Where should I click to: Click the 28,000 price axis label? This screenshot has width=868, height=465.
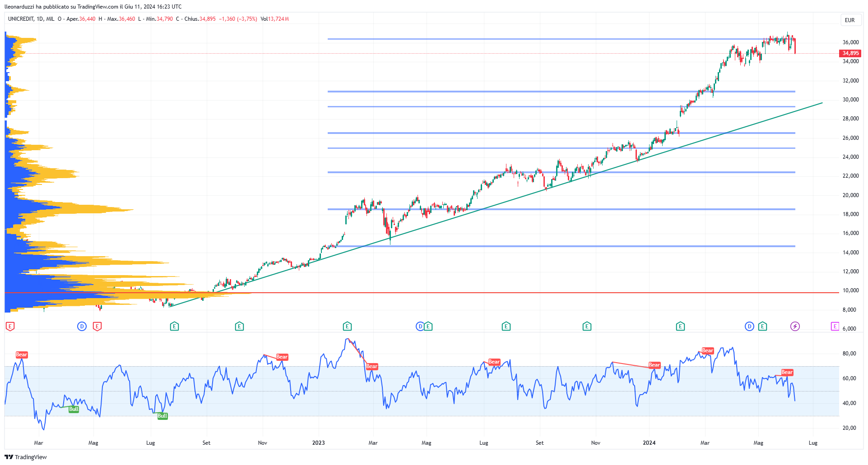850,119
